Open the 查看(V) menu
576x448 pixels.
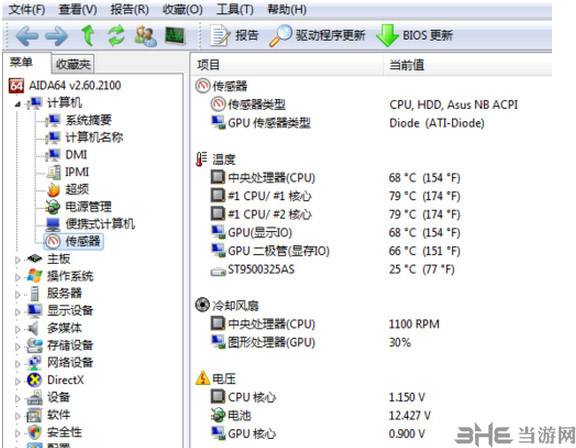[x=78, y=9]
